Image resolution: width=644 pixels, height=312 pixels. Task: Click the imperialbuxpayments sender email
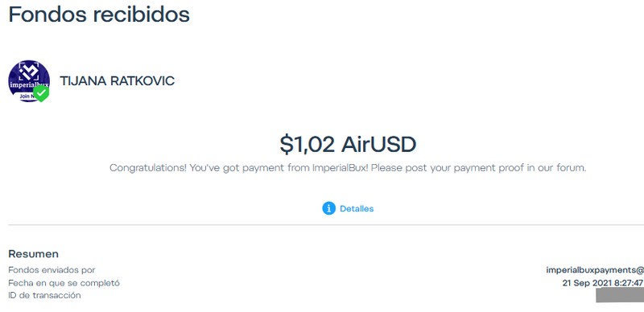[595, 270]
